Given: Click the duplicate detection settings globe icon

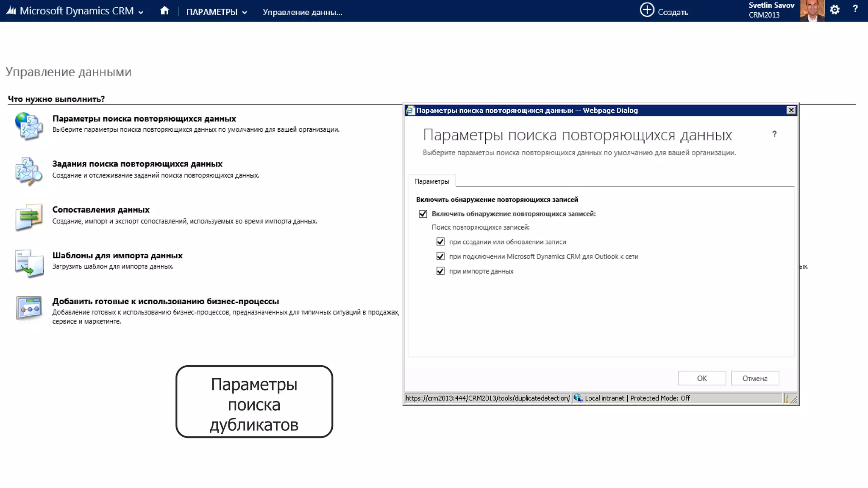Looking at the screenshot, I should click(x=29, y=126).
